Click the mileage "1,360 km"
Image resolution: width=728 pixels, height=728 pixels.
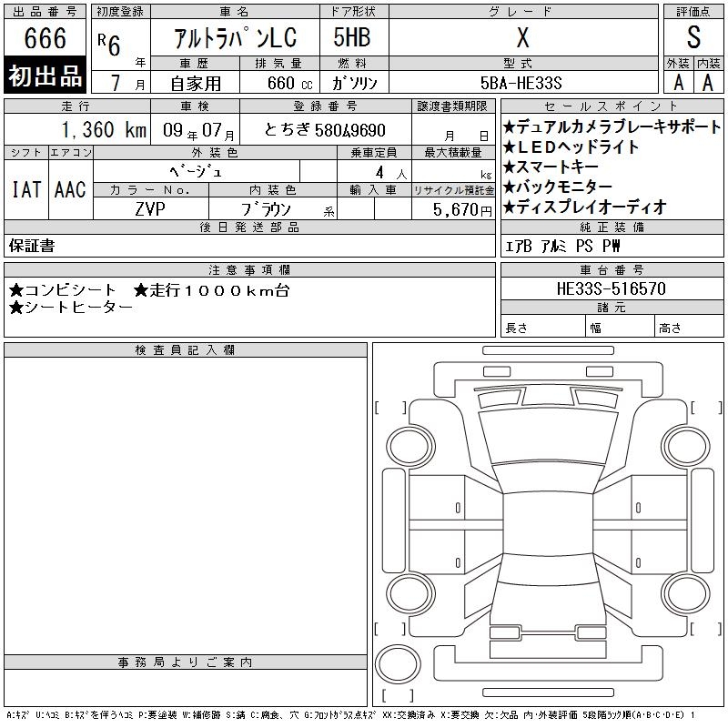(104, 129)
